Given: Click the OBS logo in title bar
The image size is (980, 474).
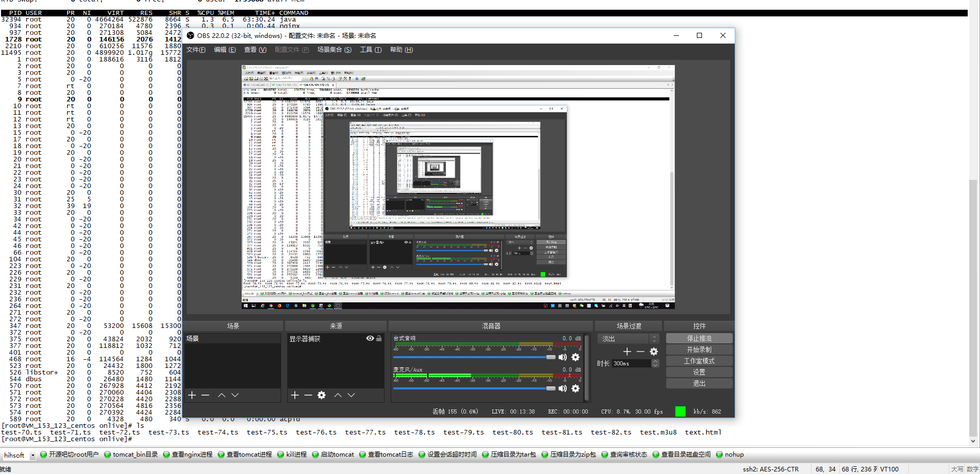Looking at the screenshot, I should [190, 35].
